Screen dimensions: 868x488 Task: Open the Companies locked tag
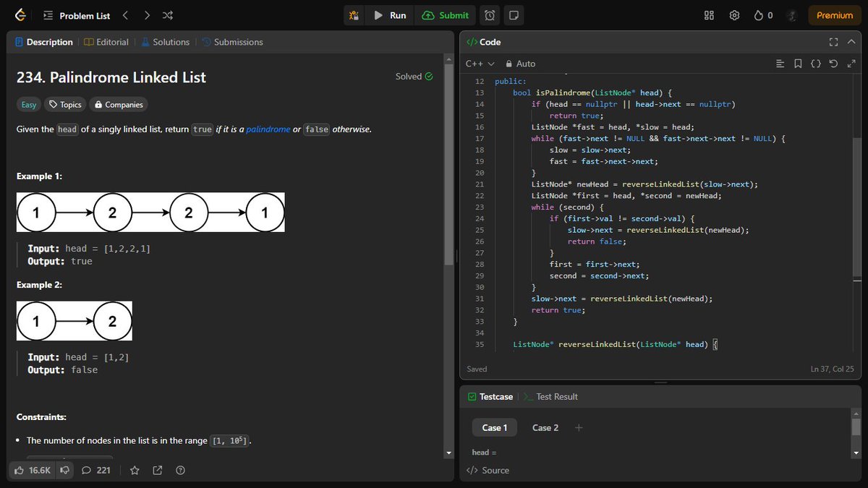[119, 105]
